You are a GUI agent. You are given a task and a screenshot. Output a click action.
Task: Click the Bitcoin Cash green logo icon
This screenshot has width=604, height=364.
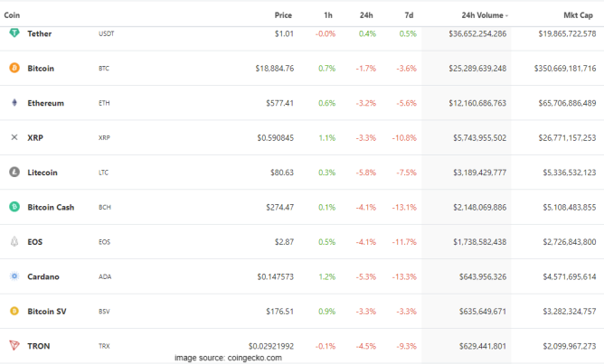point(14,207)
